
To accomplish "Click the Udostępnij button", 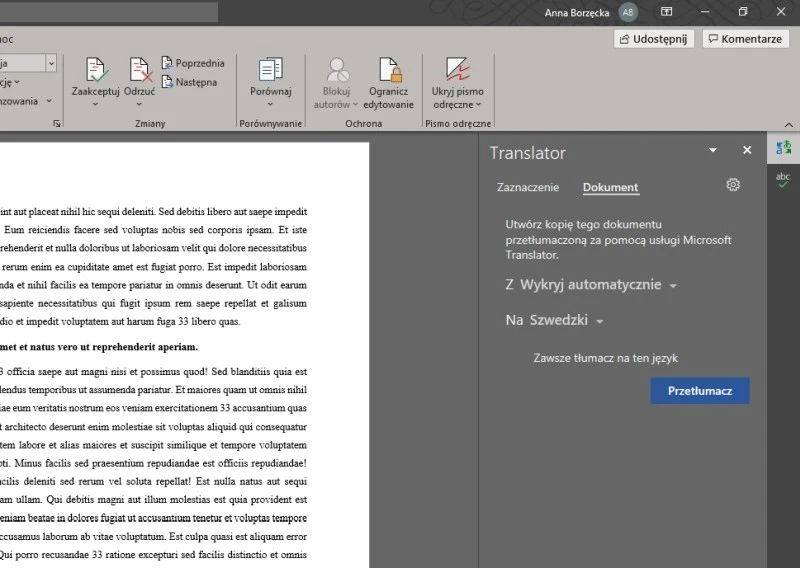I will (654, 39).
